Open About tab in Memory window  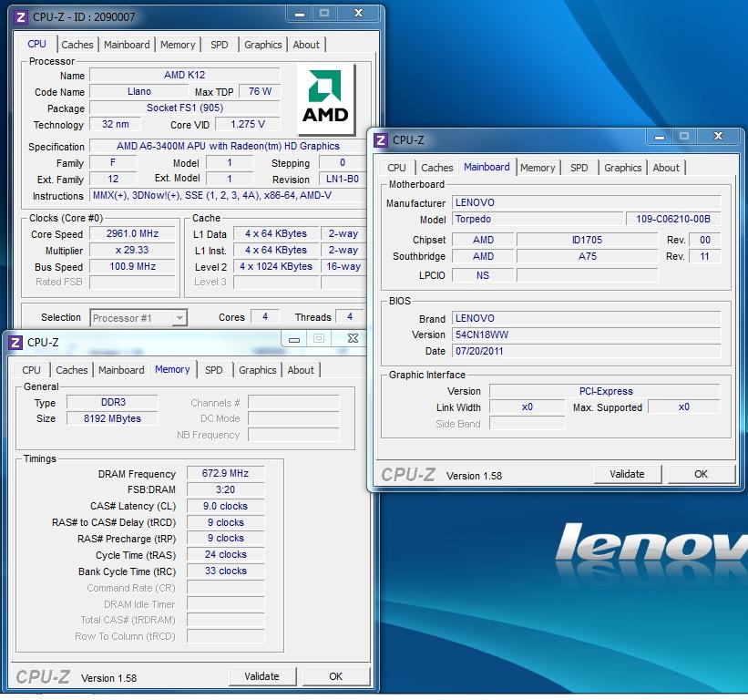(x=301, y=370)
